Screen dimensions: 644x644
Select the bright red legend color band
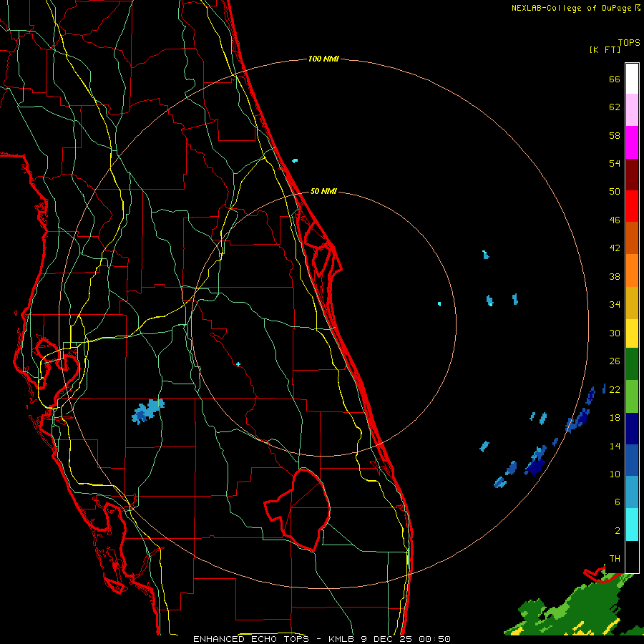coord(632,206)
